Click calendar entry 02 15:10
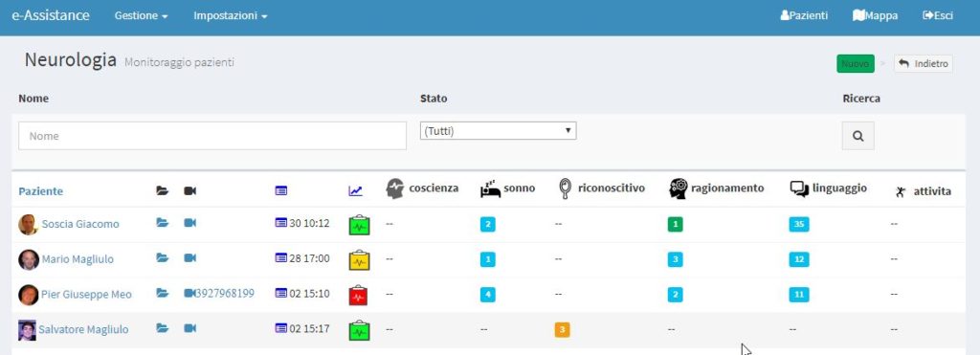 (x=302, y=293)
